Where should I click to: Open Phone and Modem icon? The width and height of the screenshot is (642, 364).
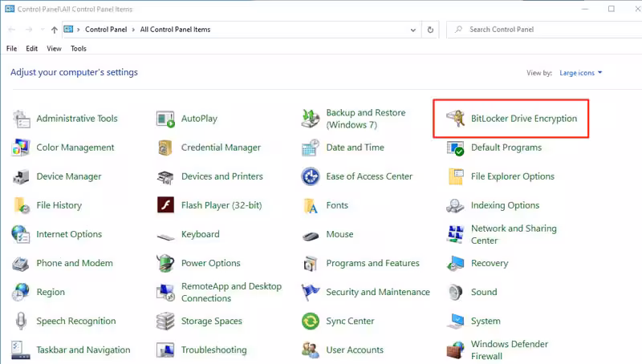pyautogui.click(x=21, y=264)
